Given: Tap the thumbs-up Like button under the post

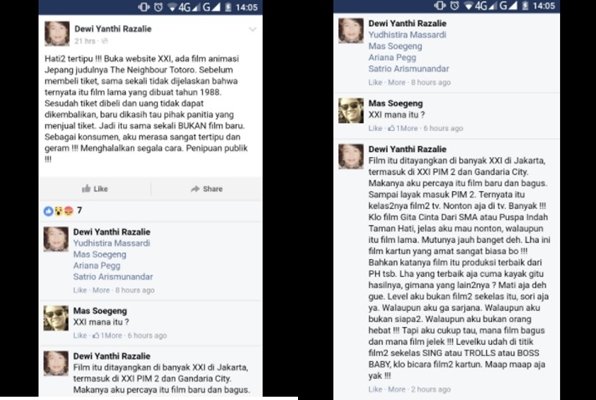Looking at the screenshot, I should point(95,189).
